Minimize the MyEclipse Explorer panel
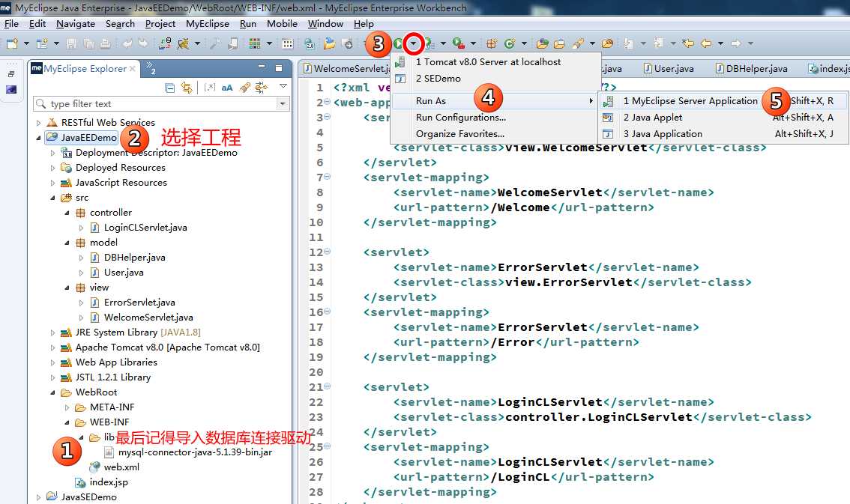 pos(262,67)
